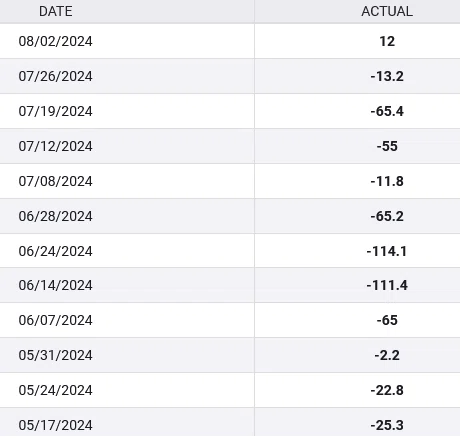460x438 pixels.
Task: Click the actual value 12
Action: (387, 41)
